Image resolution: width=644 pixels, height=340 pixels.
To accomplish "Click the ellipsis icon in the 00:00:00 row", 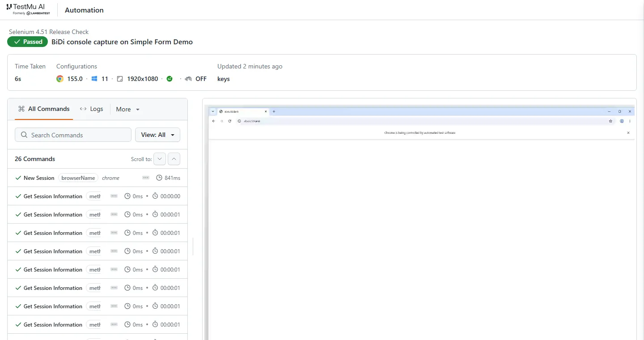I will click(x=114, y=196).
